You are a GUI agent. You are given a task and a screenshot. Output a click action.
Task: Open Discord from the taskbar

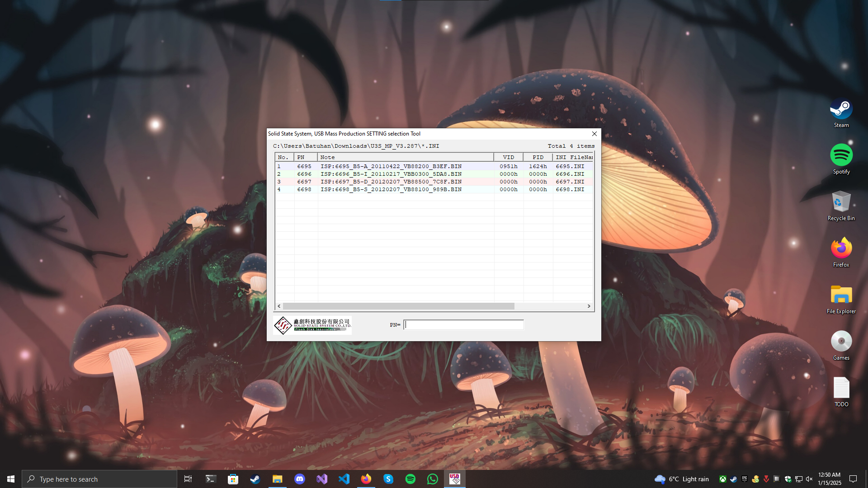coord(299,479)
